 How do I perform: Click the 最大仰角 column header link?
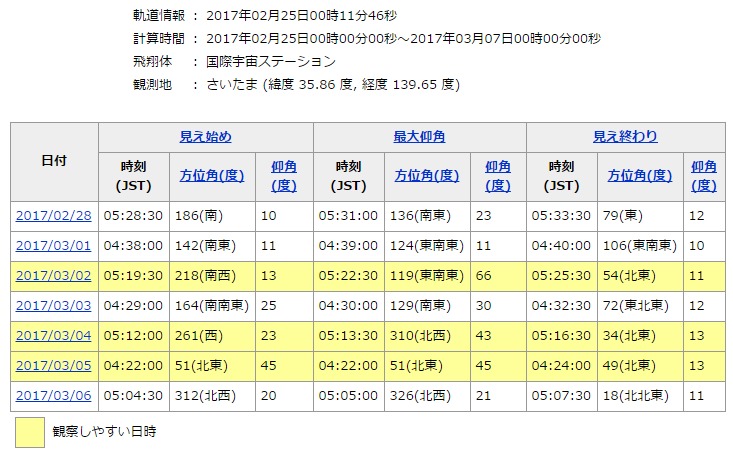tap(419, 137)
